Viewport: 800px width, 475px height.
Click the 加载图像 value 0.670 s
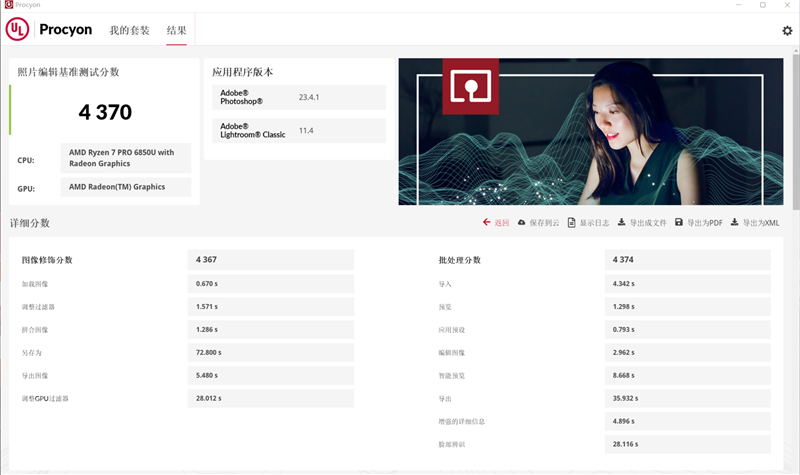click(x=271, y=284)
